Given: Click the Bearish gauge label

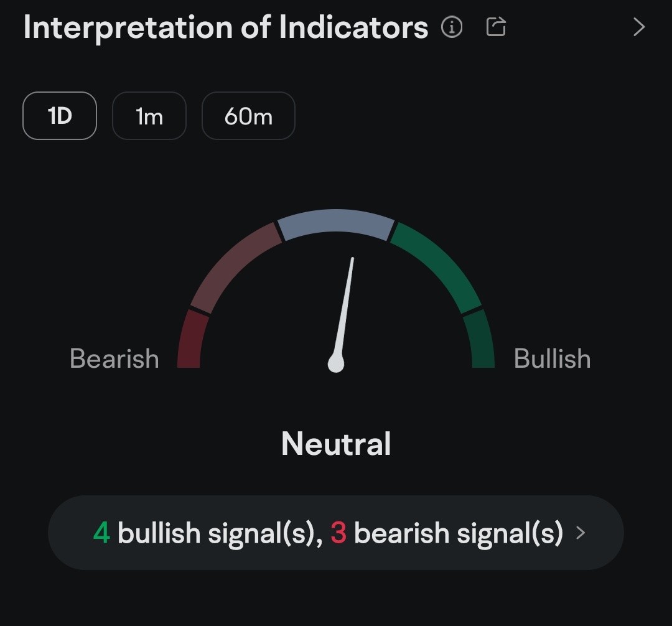Looking at the screenshot, I should coord(114,359).
